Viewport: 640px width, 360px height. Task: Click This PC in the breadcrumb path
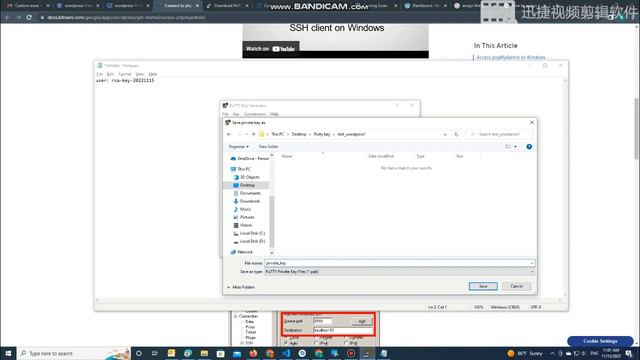click(278, 134)
